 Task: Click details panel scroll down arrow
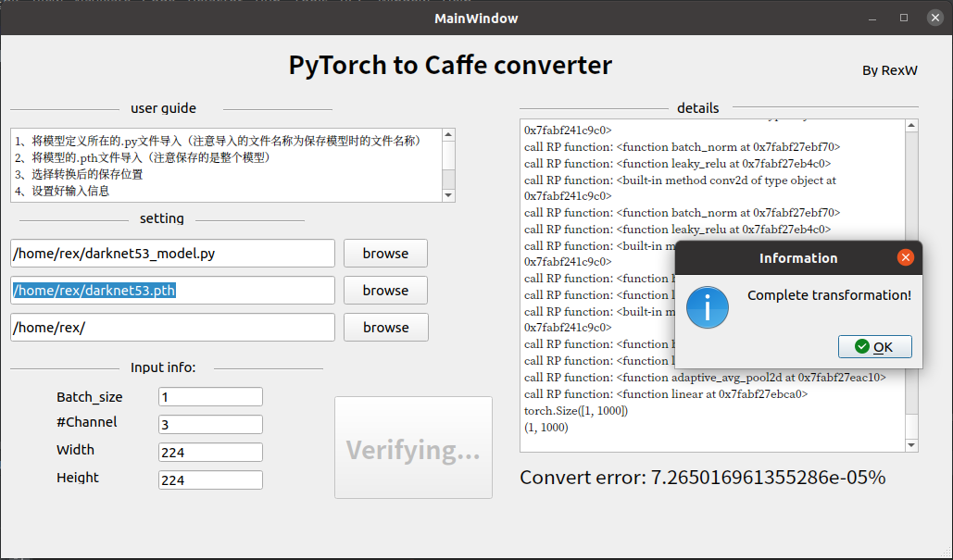click(911, 445)
